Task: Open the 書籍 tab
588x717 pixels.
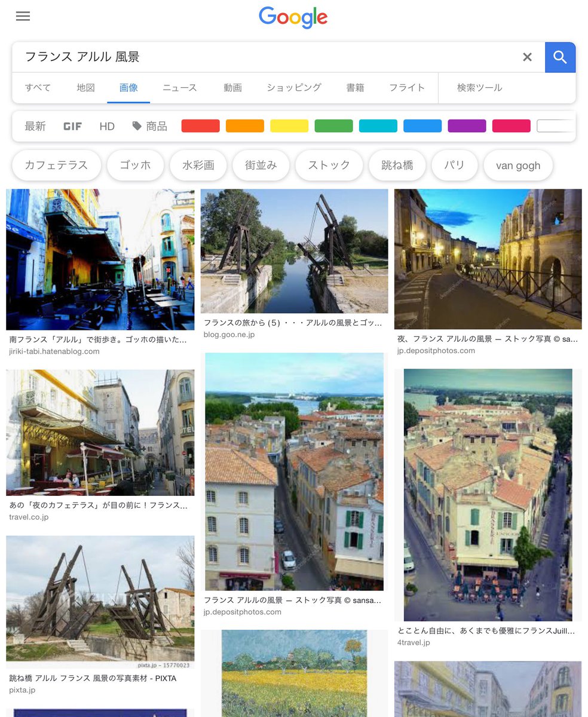Action: click(355, 87)
